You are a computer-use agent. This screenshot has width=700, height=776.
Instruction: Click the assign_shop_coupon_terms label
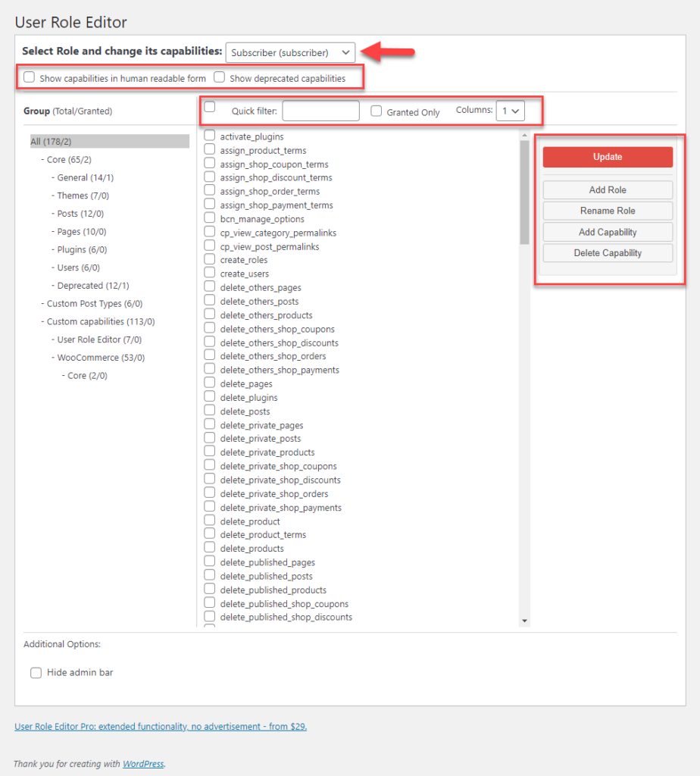coord(274,164)
